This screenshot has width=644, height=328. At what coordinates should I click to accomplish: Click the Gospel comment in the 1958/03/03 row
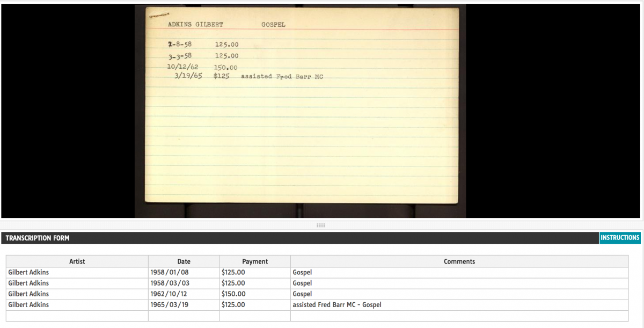tap(459, 283)
